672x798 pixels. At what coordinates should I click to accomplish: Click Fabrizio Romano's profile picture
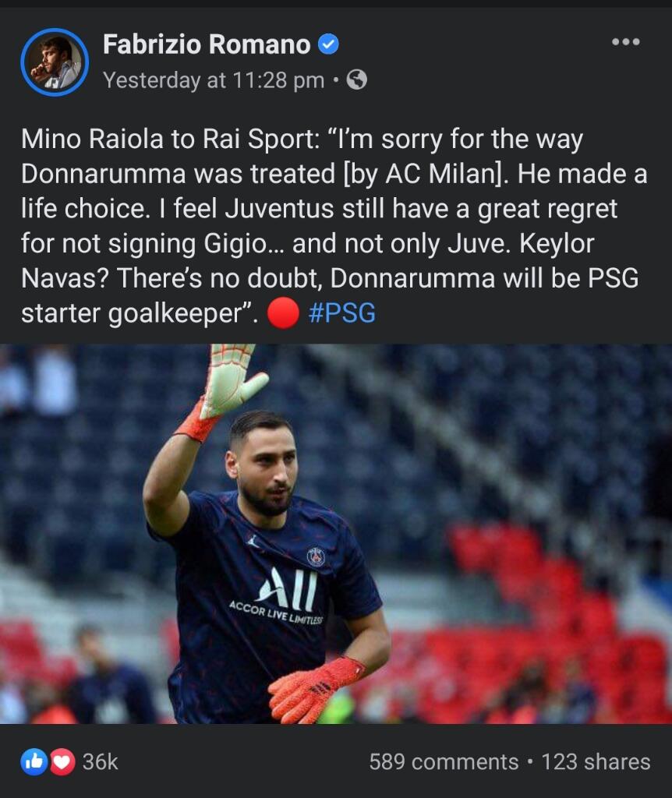(x=55, y=62)
